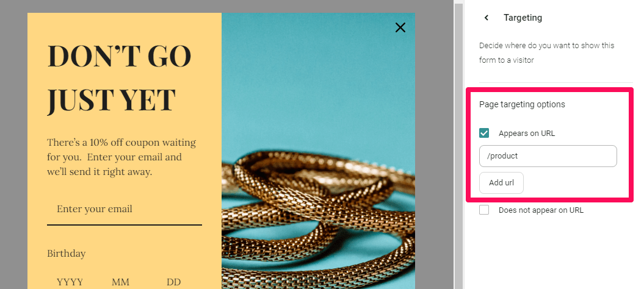The height and width of the screenshot is (289, 644).
Task: Select the YYYY birthday year field
Action: [70, 282]
